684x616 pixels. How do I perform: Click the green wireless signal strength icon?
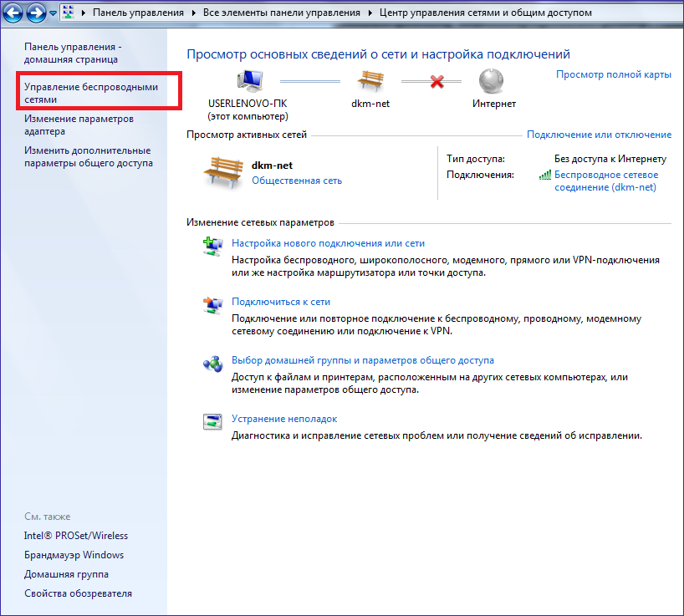point(545,176)
